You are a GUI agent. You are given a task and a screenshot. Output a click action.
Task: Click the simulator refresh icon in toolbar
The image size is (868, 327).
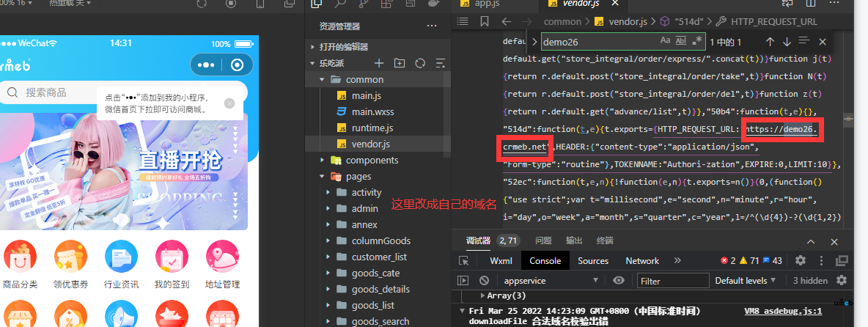click(202, 4)
